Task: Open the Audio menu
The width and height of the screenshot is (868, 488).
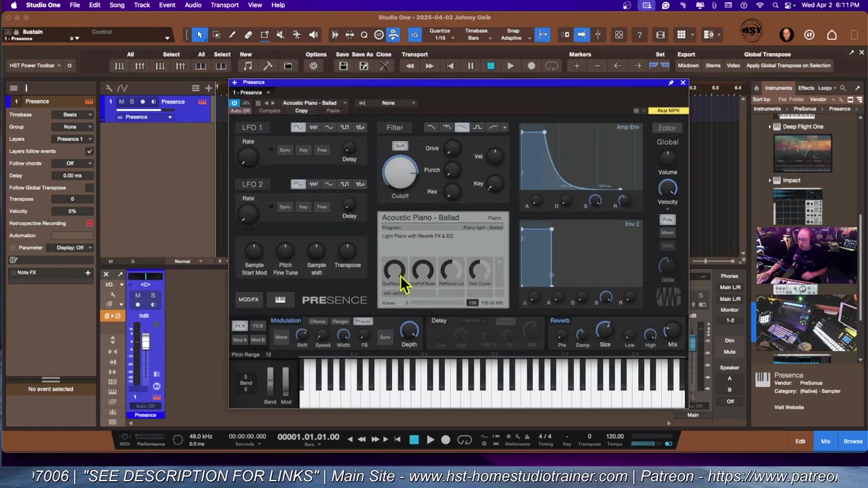Action: point(193,5)
